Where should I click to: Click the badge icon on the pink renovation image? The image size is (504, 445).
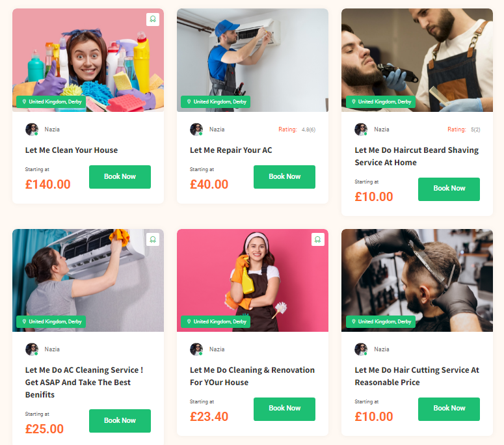[317, 239]
